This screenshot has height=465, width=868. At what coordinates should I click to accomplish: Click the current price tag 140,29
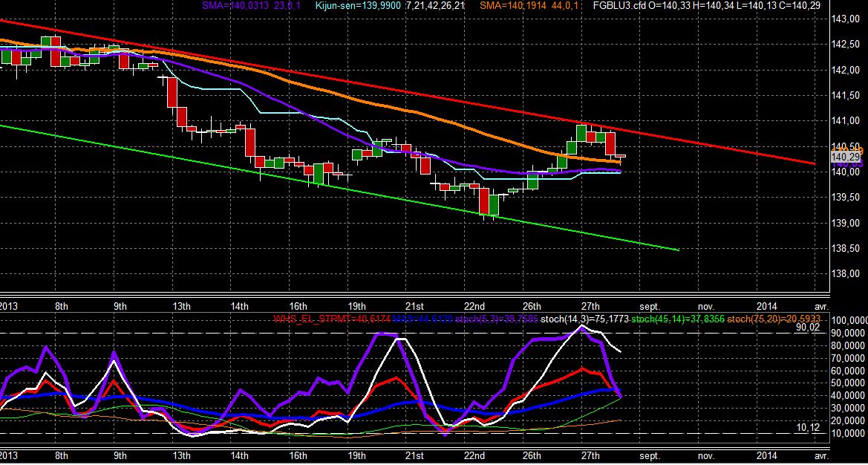pos(845,158)
